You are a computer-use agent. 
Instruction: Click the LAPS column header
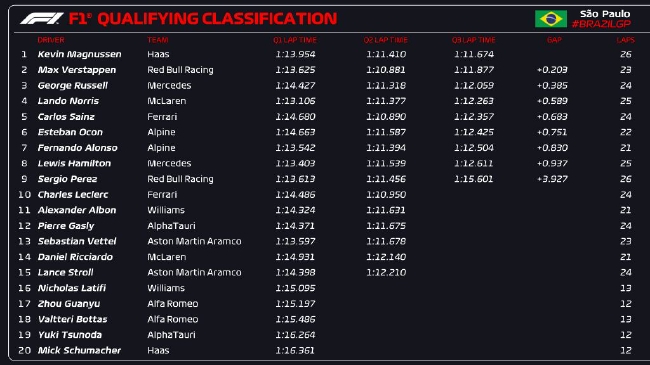[x=626, y=40]
